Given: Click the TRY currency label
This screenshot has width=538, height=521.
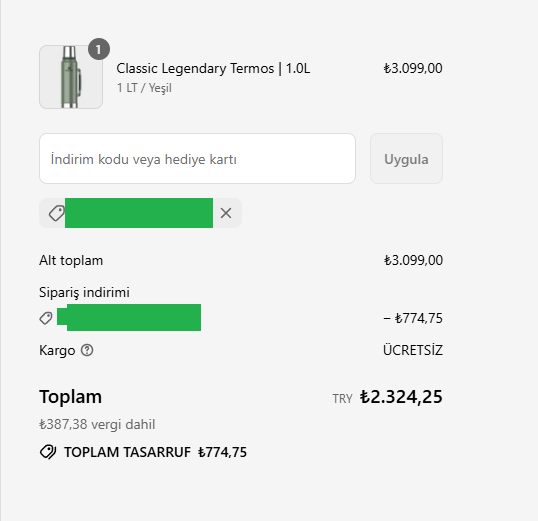Looking at the screenshot, I should (342, 399).
